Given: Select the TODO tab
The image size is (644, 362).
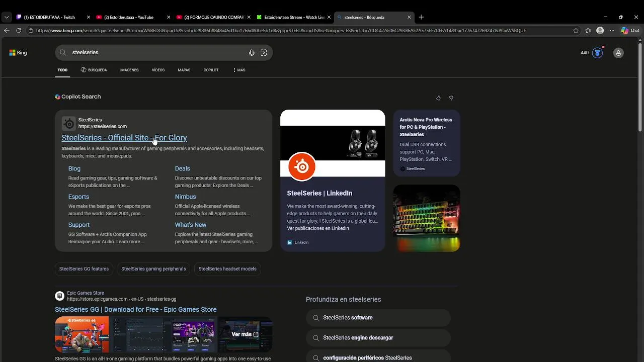Looking at the screenshot, I should tap(62, 70).
